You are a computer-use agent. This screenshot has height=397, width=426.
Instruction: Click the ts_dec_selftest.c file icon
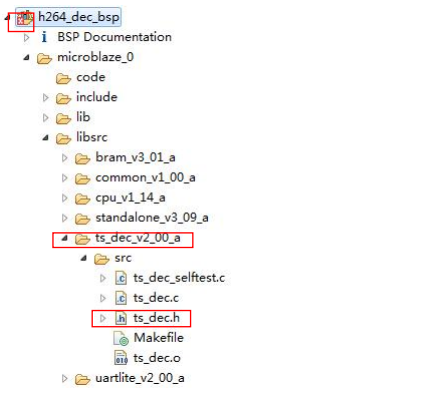[121, 278]
